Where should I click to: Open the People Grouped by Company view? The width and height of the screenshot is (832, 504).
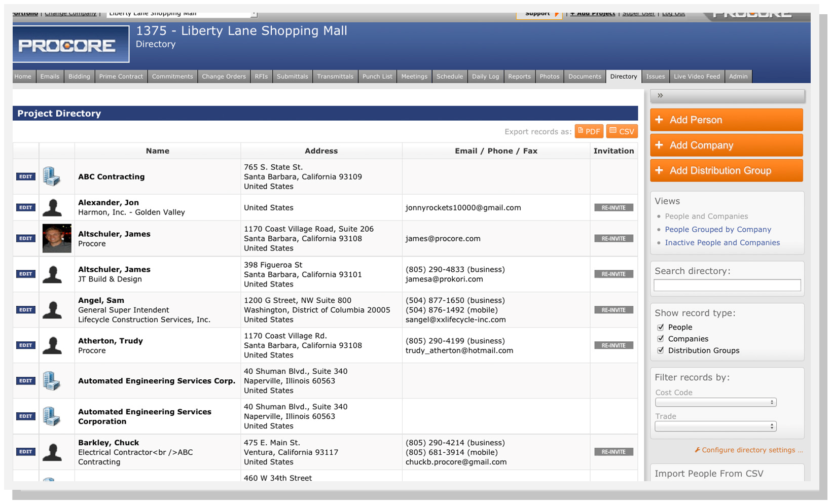(x=717, y=229)
